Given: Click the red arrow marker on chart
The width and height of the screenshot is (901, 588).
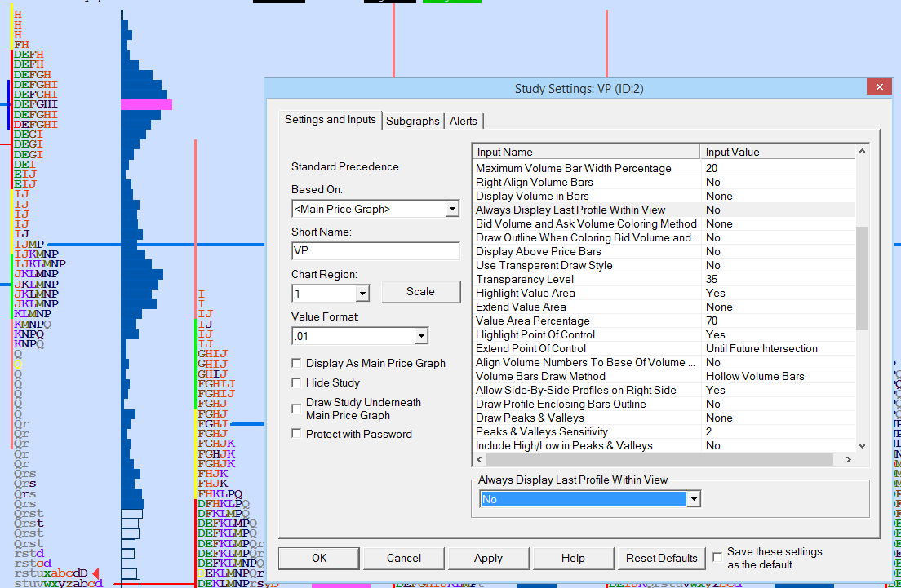Looking at the screenshot, I should [x=95, y=573].
